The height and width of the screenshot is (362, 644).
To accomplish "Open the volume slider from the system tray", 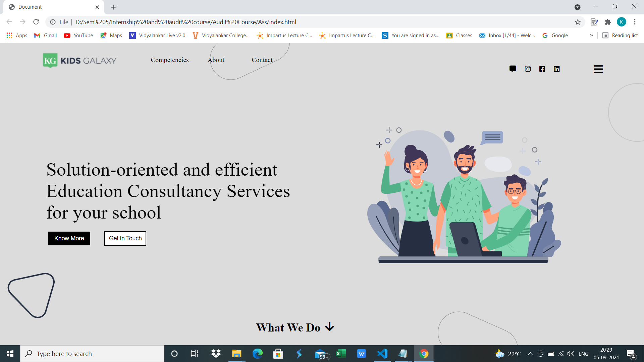I will (571, 353).
